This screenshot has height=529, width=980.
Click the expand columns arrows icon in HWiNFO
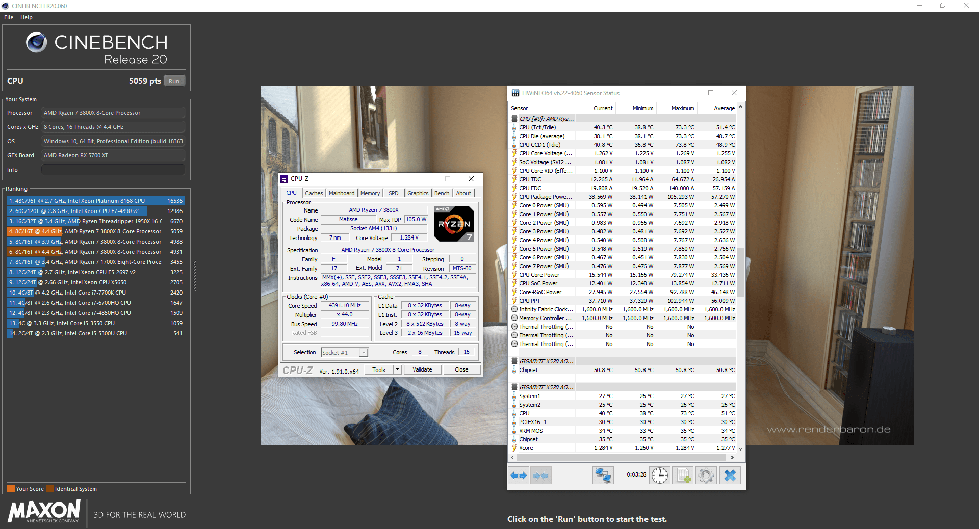(x=519, y=475)
